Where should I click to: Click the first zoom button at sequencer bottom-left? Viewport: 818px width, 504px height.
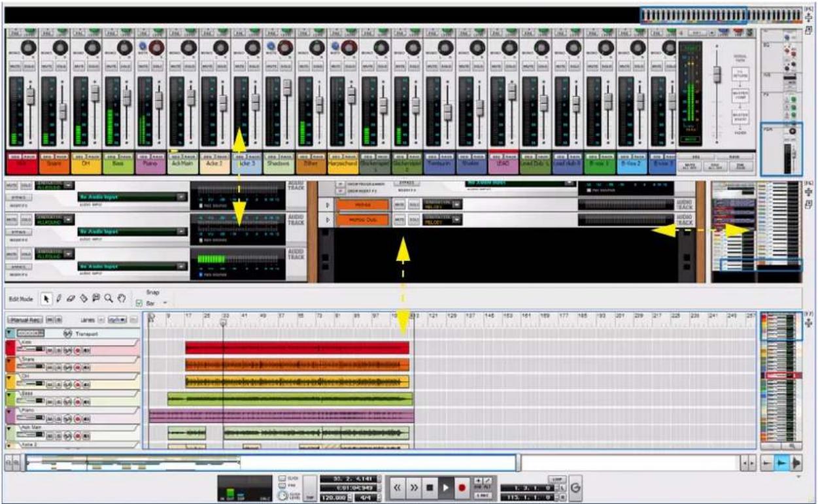coord(9,463)
